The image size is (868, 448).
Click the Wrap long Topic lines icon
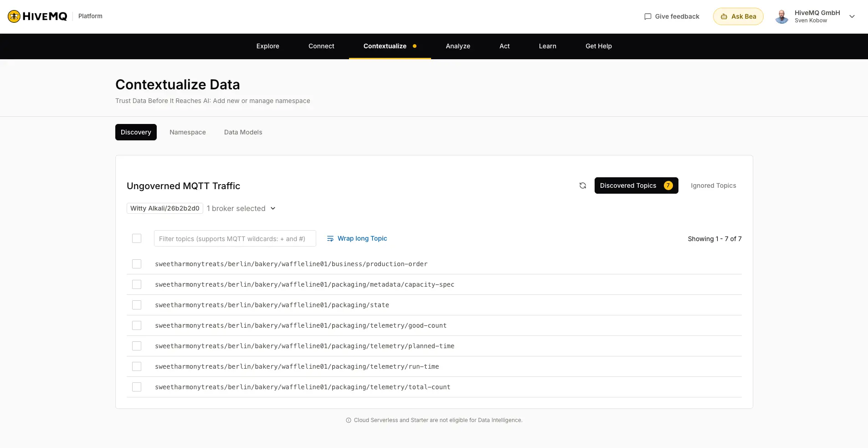click(x=330, y=239)
